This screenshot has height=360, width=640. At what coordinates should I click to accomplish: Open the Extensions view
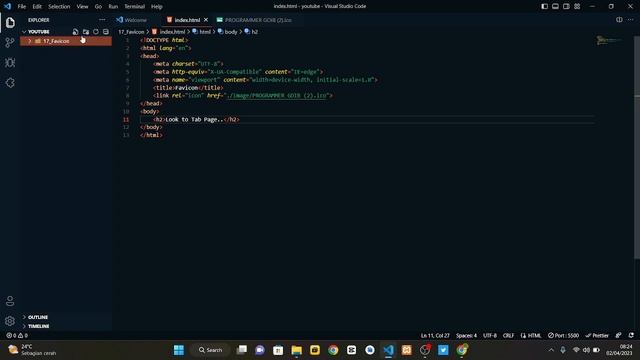pos(10,82)
